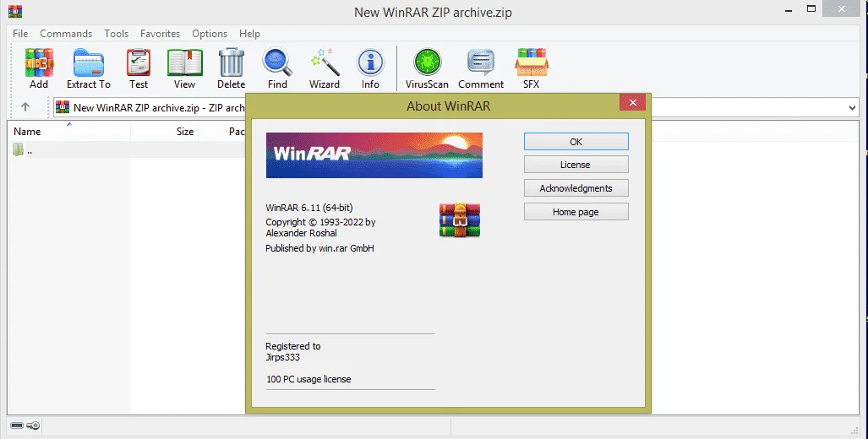Click the '100 PC usage license' text
The height and width of the screenshot is (439, 868).
pyautogui.click(x=308, y=379)
